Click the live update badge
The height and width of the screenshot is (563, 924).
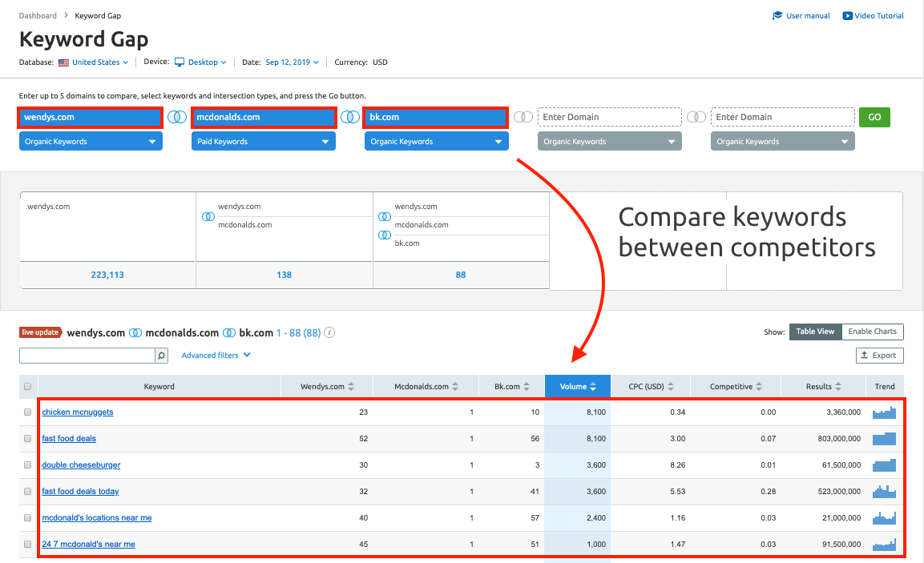(40, 332)
